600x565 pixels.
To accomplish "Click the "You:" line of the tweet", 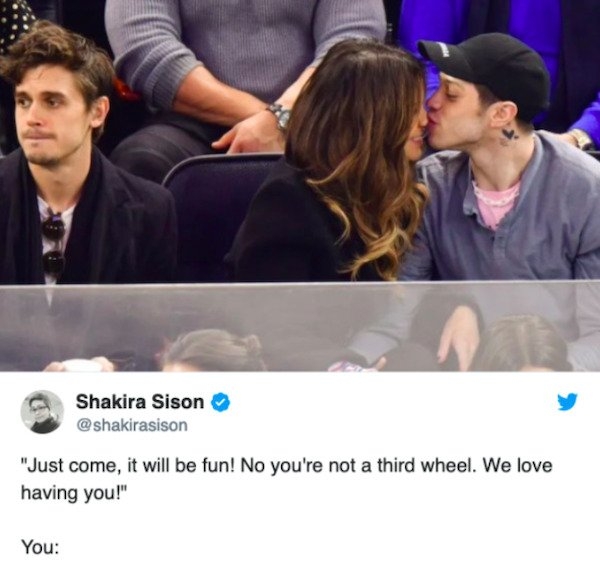I will tap(40, 547).
